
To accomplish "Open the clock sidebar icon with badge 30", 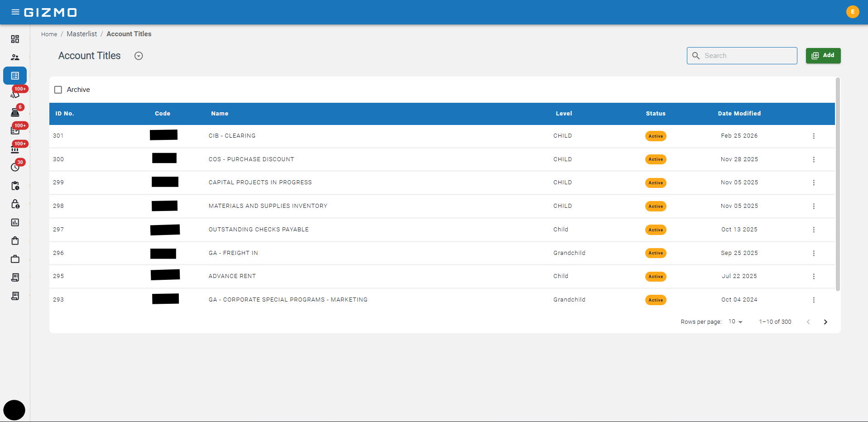I will (x=15, y=167).
